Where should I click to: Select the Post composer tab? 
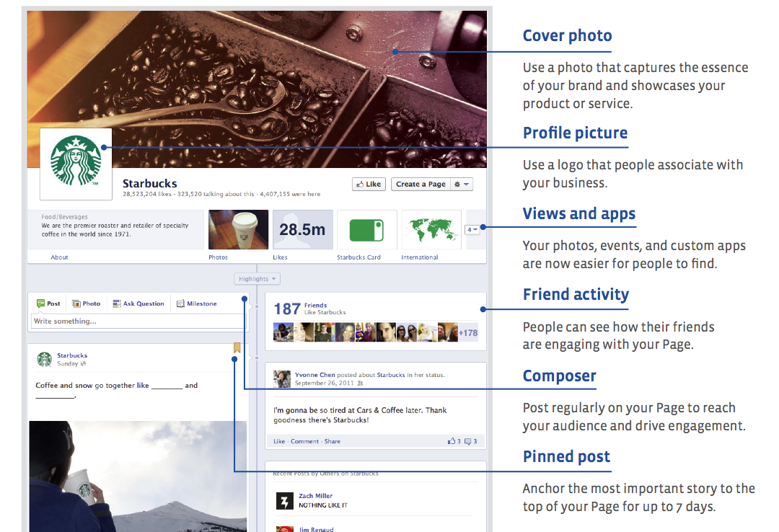tap(48, 303)
